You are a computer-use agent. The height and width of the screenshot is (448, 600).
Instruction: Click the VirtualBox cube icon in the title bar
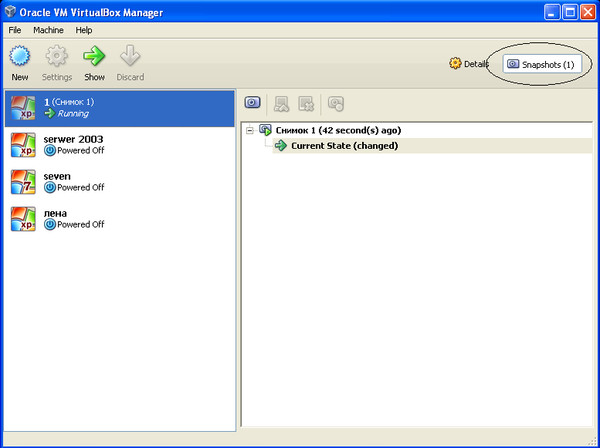(10, 12)
